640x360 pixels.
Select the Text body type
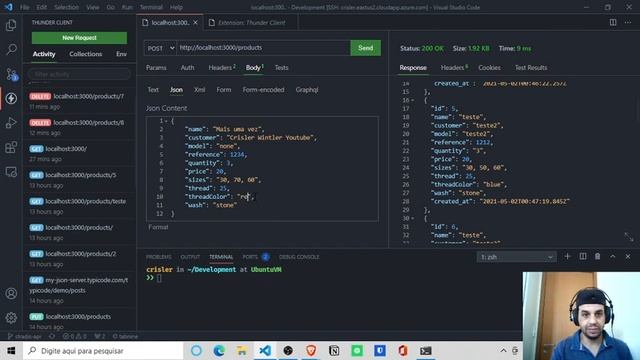pos(153,90)
